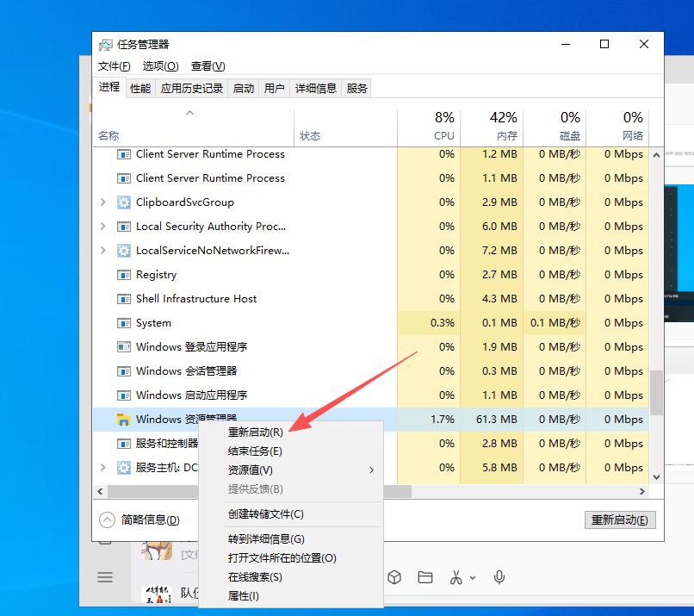Switch to the 性能 tab
694x616 pixels.
pyautogui.click(x=140, y=89)
